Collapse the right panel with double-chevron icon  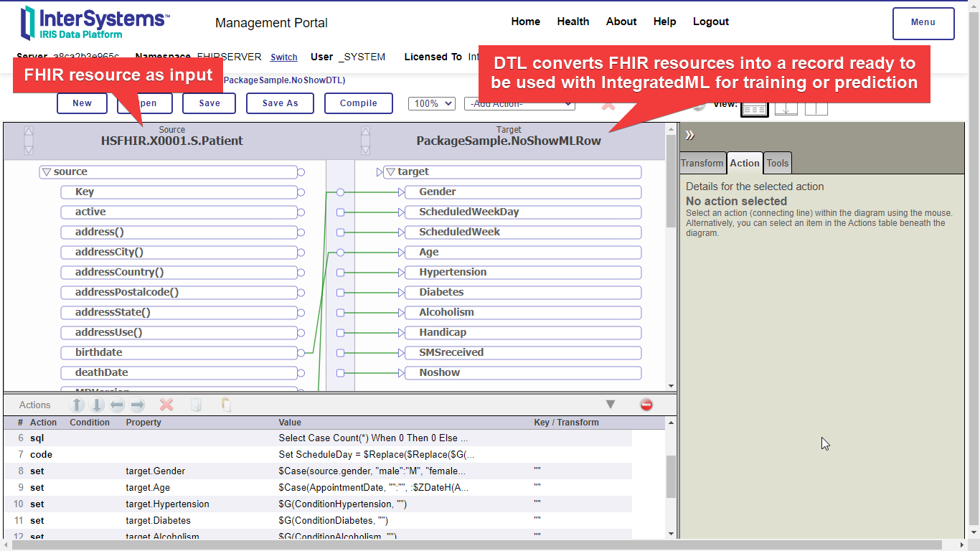point(690,135)
